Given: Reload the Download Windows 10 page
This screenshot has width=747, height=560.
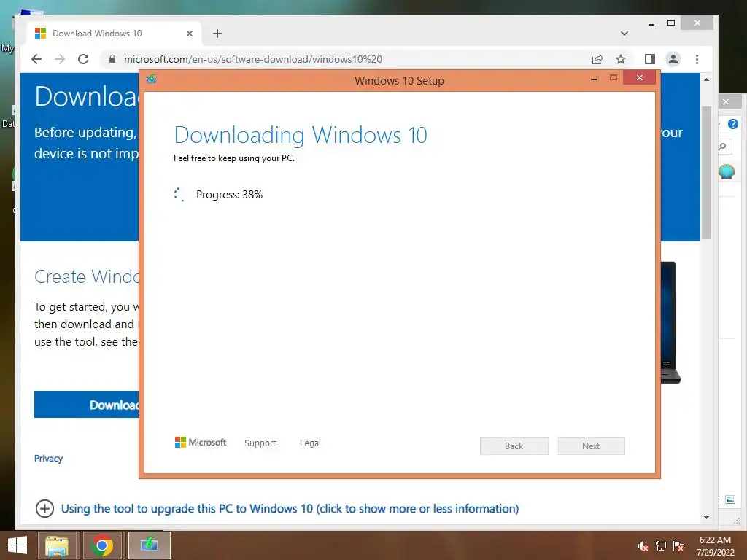Looking at the screenshot, I should click(x=83, y=59).
